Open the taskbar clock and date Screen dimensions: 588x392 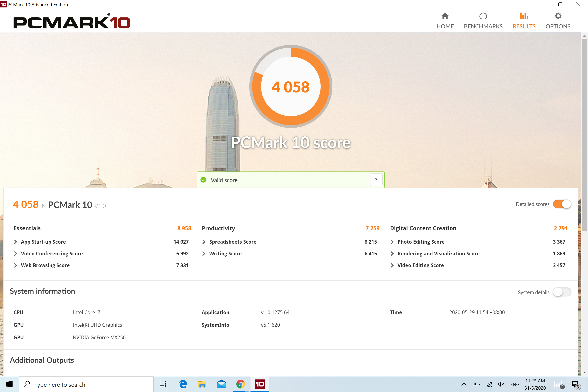[x=535, y=384]
